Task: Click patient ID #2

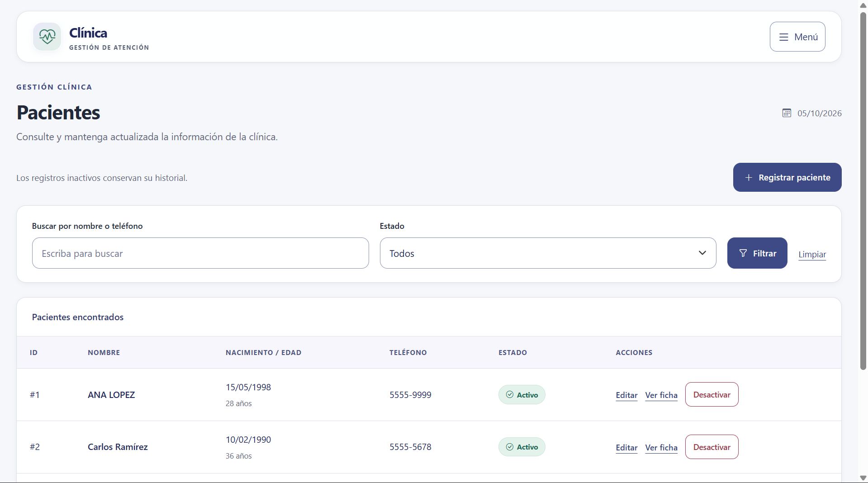Action: (35, 447)
